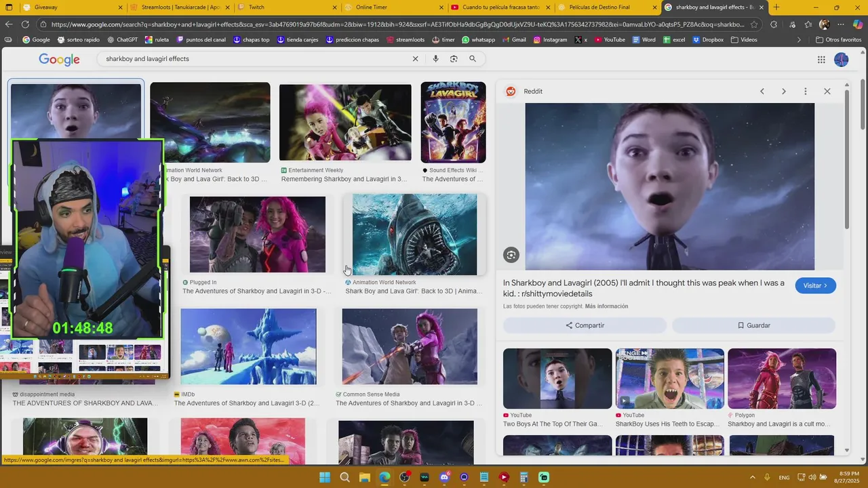This screenshot has width=868, height=488.
Task: Expand the bookmarks bar overflow chevron
Action: click(x=799, y=40)
